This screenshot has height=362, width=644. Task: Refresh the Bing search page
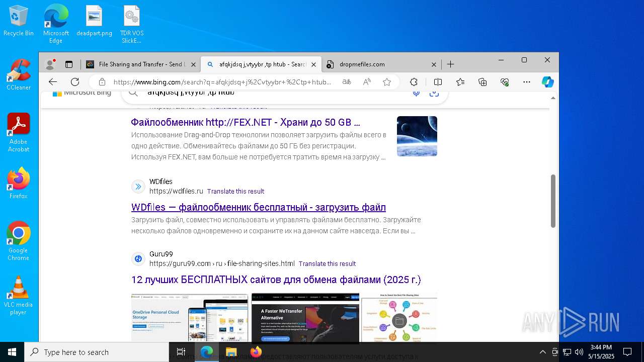(75, 82)
